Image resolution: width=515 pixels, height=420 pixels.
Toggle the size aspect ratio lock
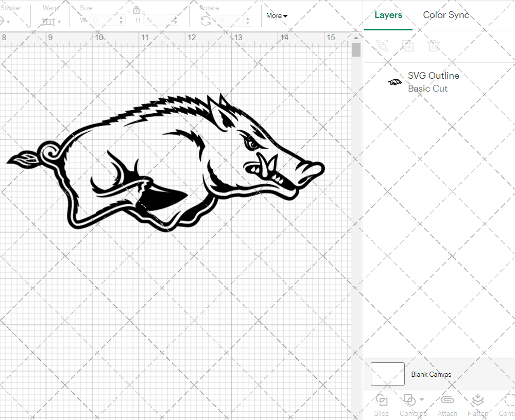click(x=136, y=10)
